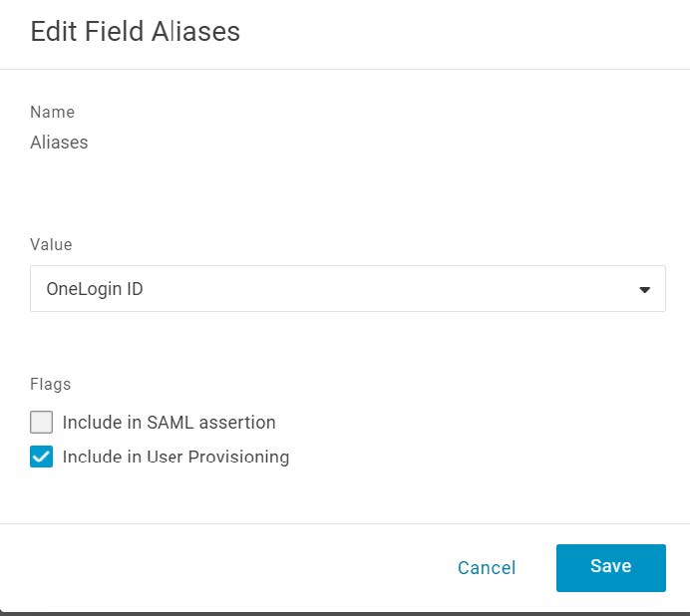Click the 'Include in SAML assertion' label text
The width and height of the screenshot is (690, 616).
[x=169, y=423]
